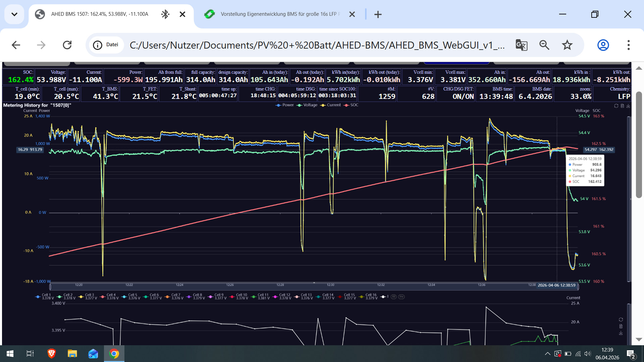Open data view of metering chart
Screen dimensions: 644x362
tap(622, 106)
